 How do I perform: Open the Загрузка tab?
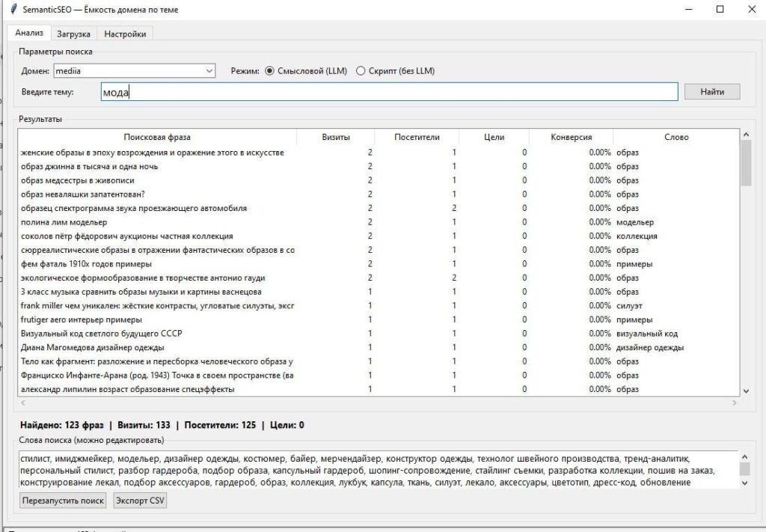73,34
